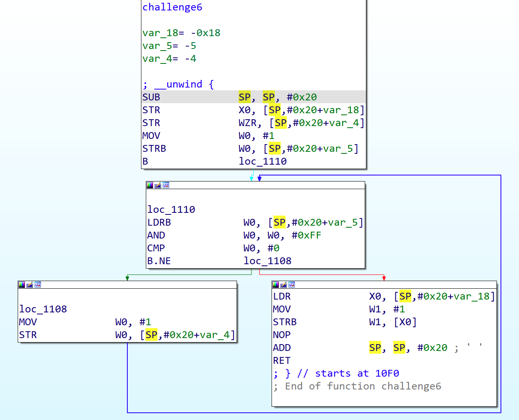This screenshot has height=420, width=519.
Task: Click the SUB mnemonic in first block
Action: pos(151,97)
